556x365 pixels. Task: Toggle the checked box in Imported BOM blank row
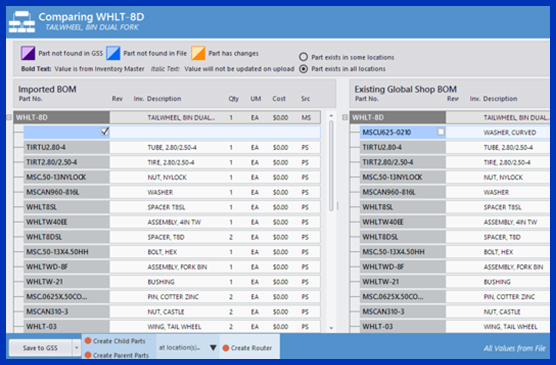[105, 132]
